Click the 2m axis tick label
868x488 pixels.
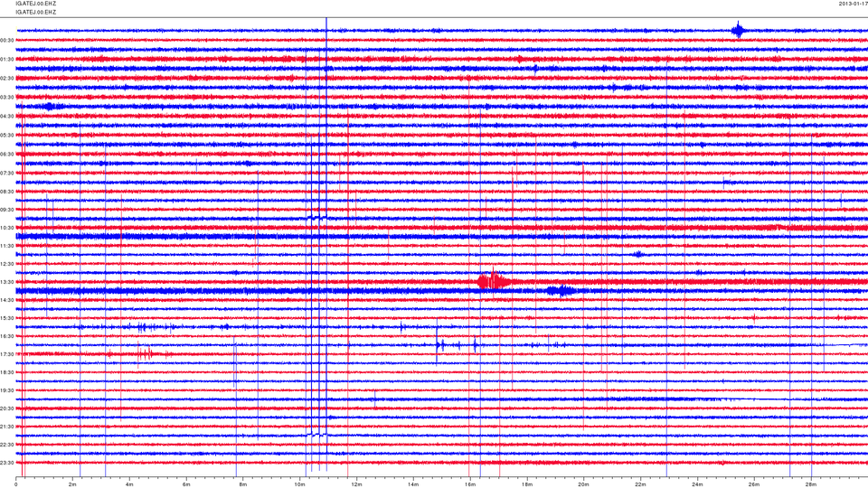point(72,484)
